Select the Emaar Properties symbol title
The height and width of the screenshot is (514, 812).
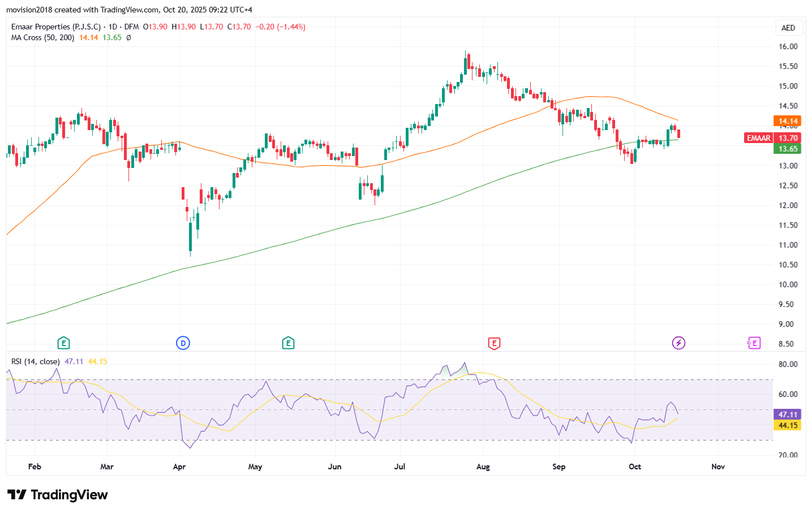click(56, 27)
